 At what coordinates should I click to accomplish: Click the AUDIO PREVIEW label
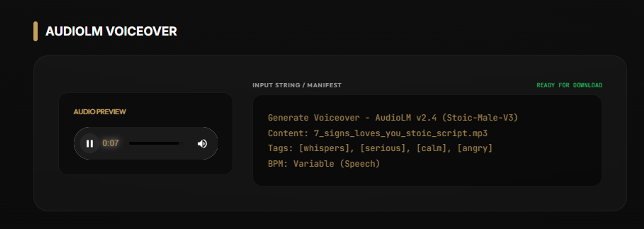tap(100, 112)
